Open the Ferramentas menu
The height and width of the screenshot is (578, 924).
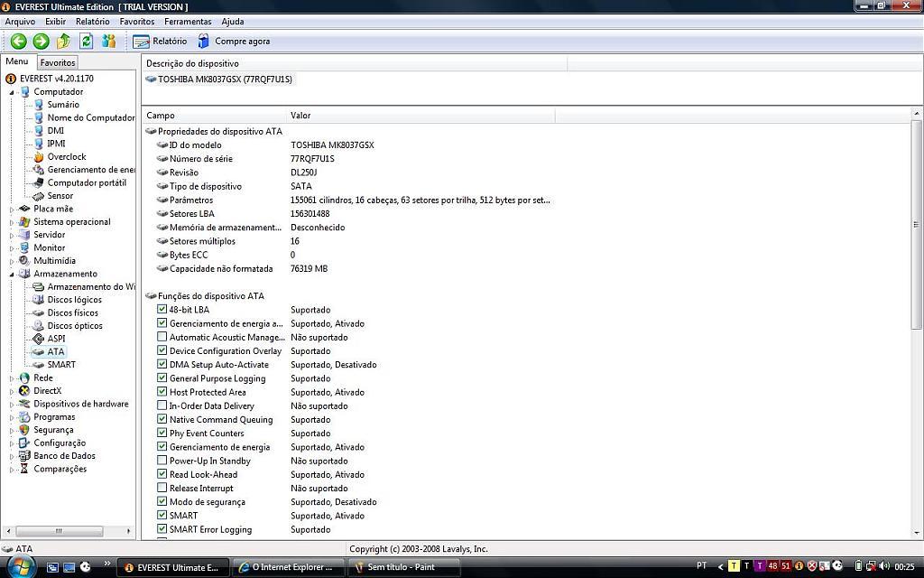[x=188, y=22]
